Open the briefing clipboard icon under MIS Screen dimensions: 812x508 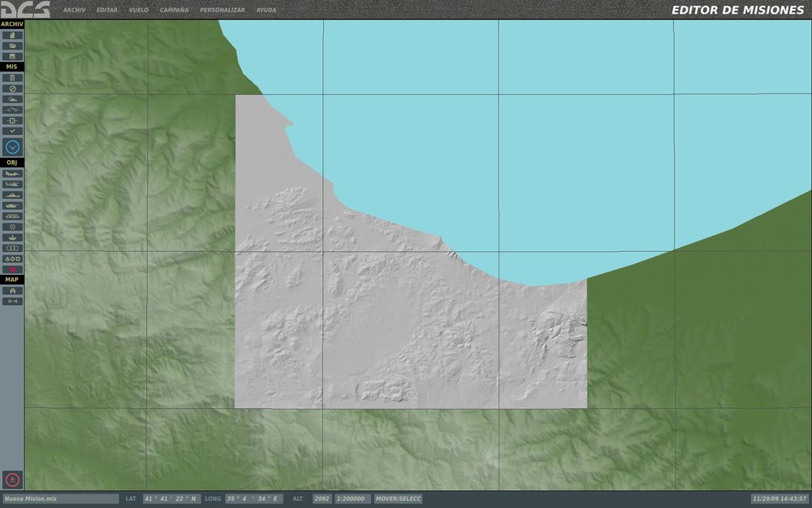coord(12,78)
